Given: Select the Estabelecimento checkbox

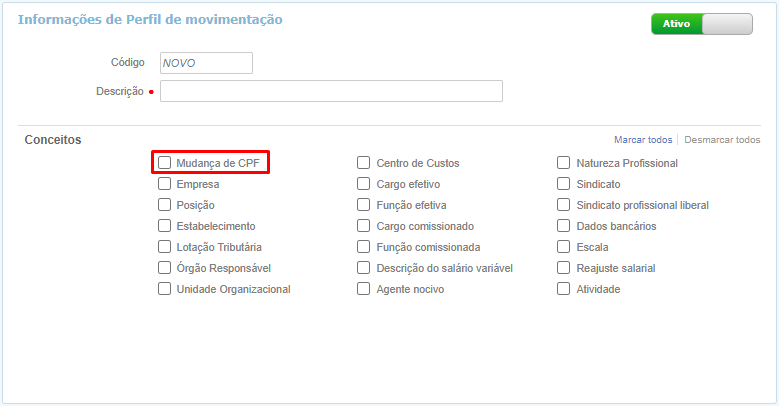Looking at the screenshot, I should click(x=165, y=226).
